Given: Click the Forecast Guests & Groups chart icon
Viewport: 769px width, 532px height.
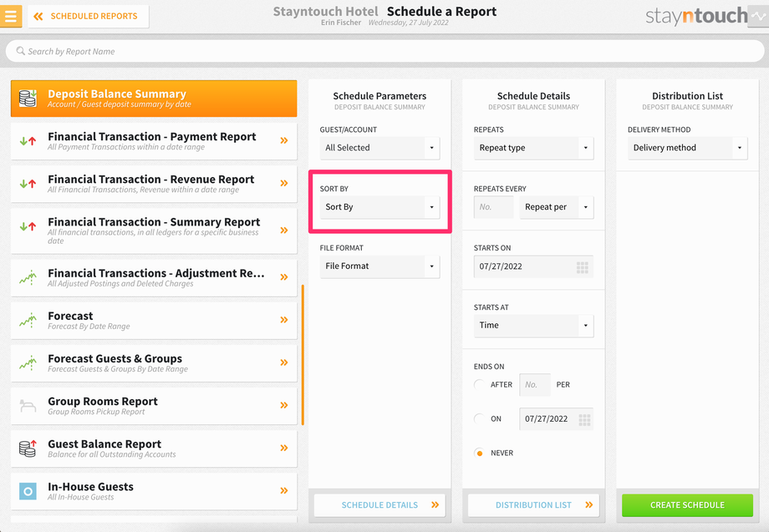Looking at the screenshot, I should [x=28, y=363].
